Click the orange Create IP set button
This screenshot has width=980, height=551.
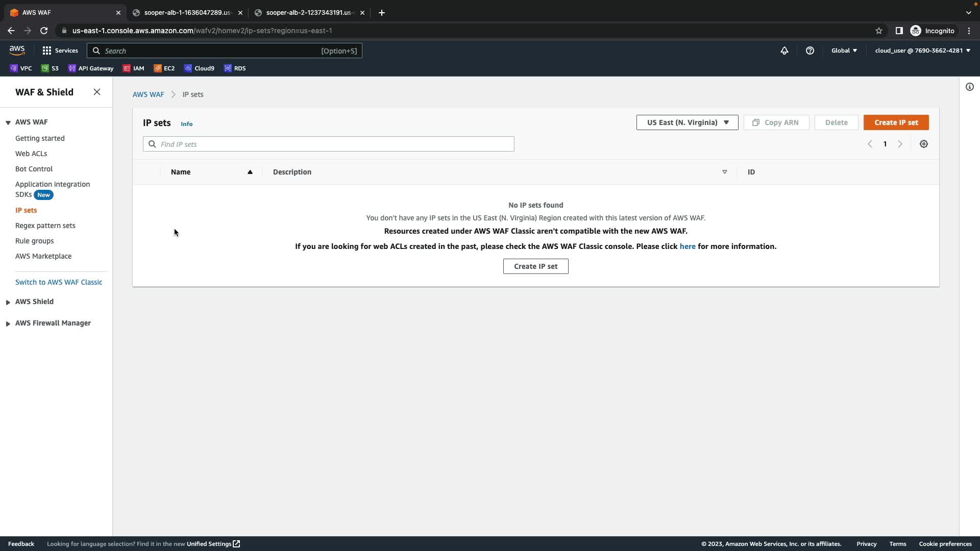[x=896, y=122]
